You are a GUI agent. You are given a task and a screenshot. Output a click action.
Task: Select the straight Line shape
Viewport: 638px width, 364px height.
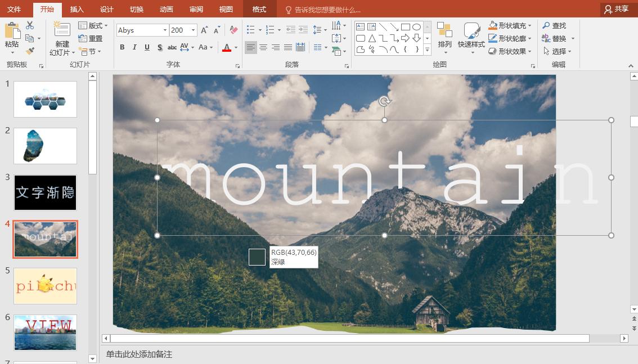[383, 27]
